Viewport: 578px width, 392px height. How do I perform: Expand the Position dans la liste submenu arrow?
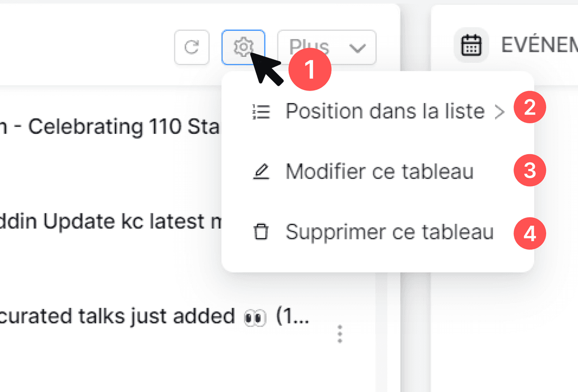pos(500,112)
